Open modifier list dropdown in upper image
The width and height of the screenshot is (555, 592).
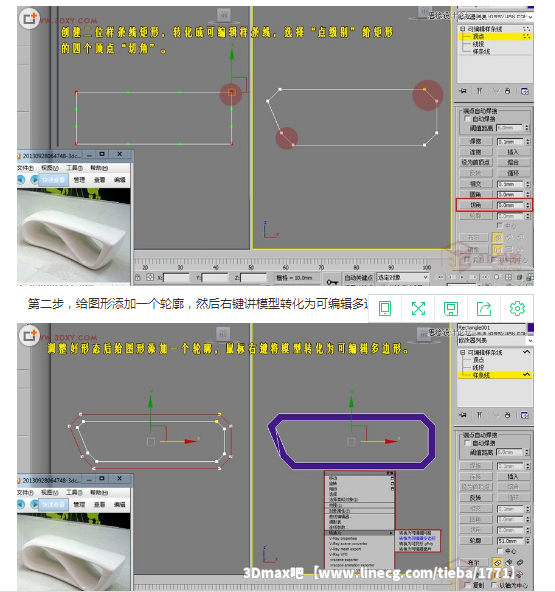tap(530, 17)
